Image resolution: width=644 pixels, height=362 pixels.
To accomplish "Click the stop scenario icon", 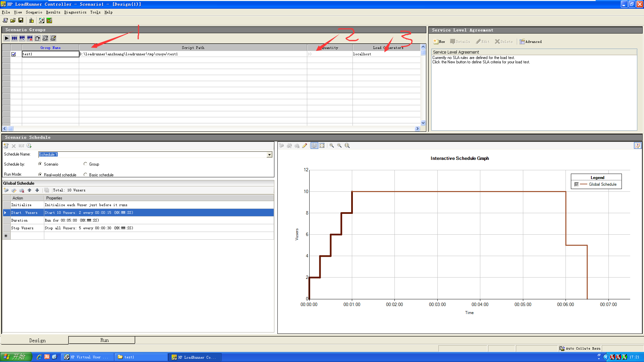I will [30, 39].
